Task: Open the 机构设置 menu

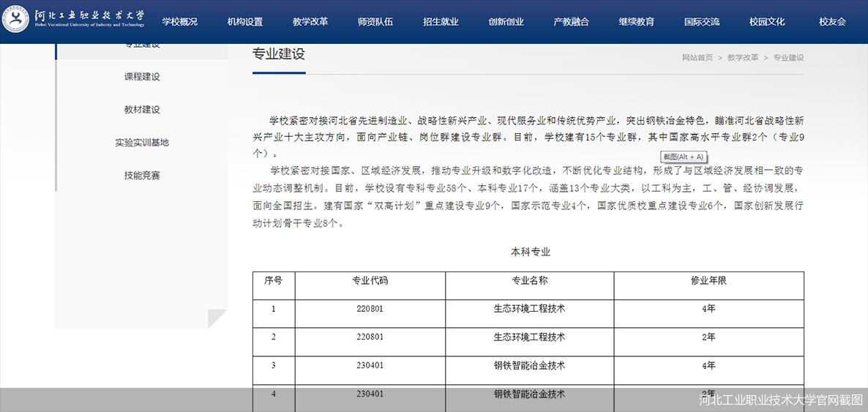Action: (245, 22)
